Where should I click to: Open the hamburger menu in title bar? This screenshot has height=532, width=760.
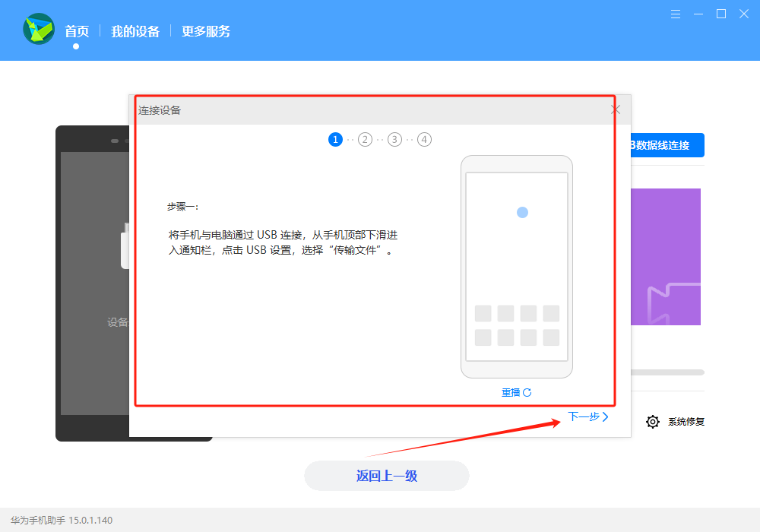(675, 14)
